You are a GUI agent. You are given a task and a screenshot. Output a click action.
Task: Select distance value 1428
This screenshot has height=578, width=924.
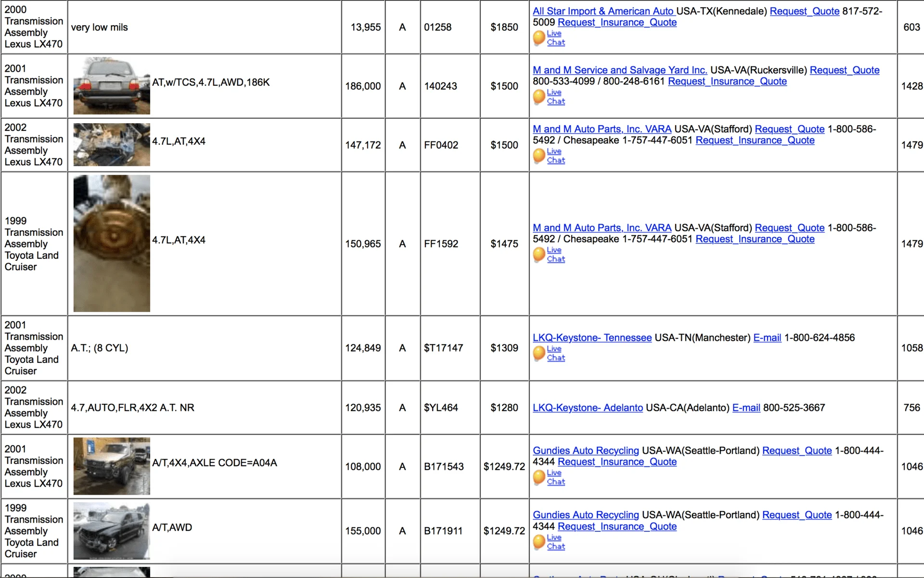(x=912, y=86)
